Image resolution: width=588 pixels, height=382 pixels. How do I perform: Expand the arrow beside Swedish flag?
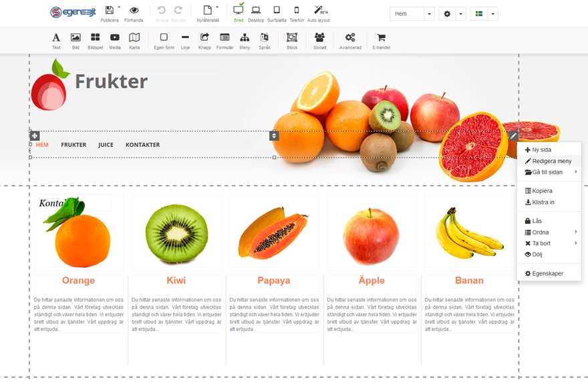pos(492,14)
